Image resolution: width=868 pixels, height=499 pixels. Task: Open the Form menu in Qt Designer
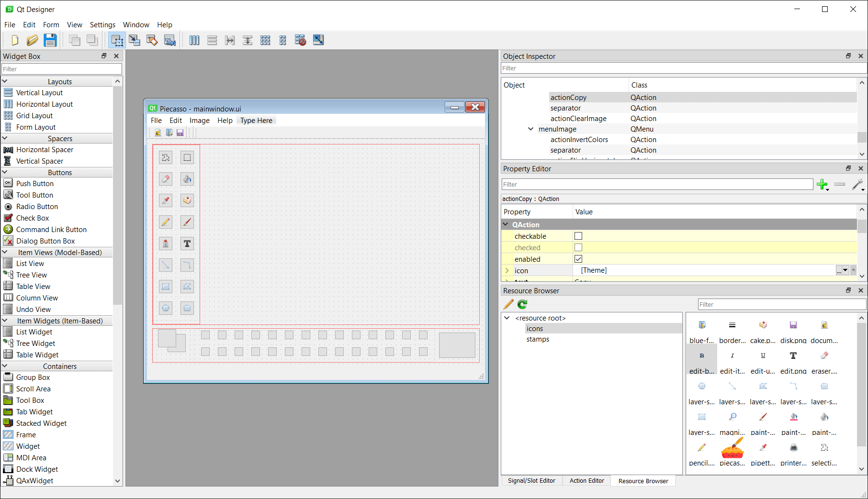(x=51, y=25)
